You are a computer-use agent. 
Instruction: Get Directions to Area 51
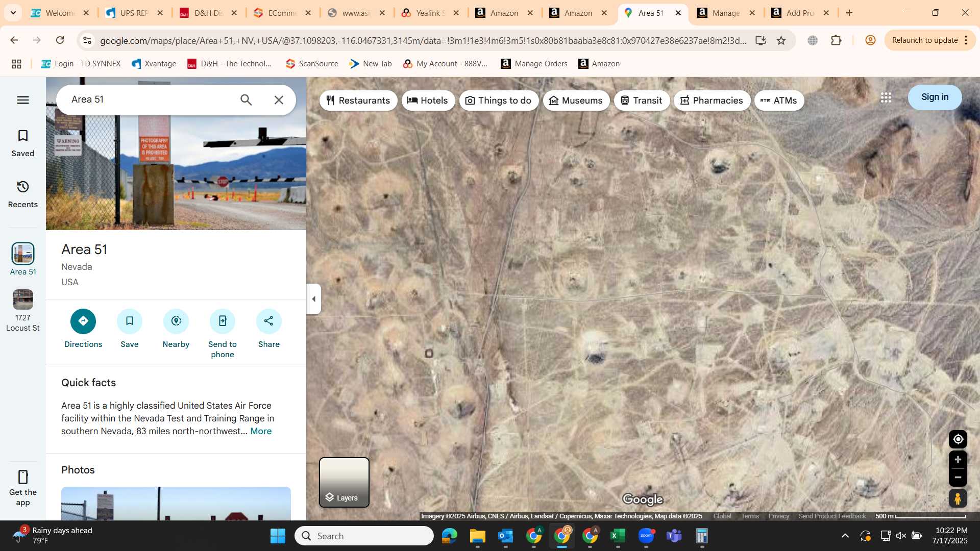[x=83, y=321]
